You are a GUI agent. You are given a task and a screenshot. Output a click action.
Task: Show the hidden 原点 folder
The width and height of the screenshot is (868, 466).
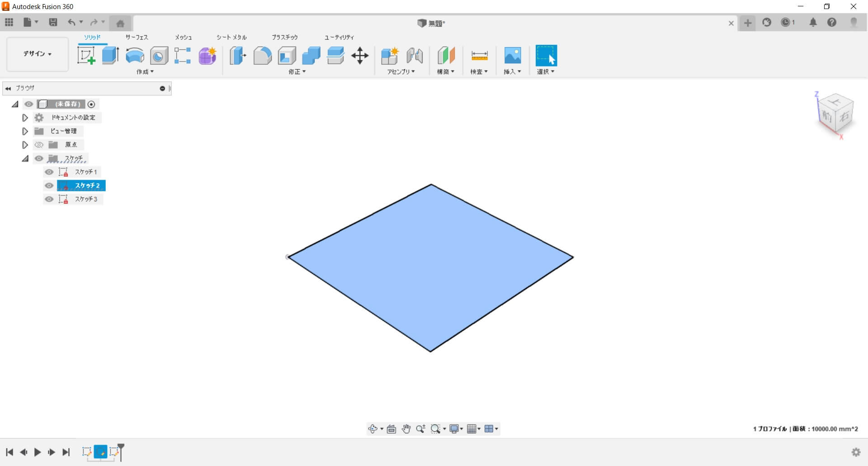[x=39, y=145]
